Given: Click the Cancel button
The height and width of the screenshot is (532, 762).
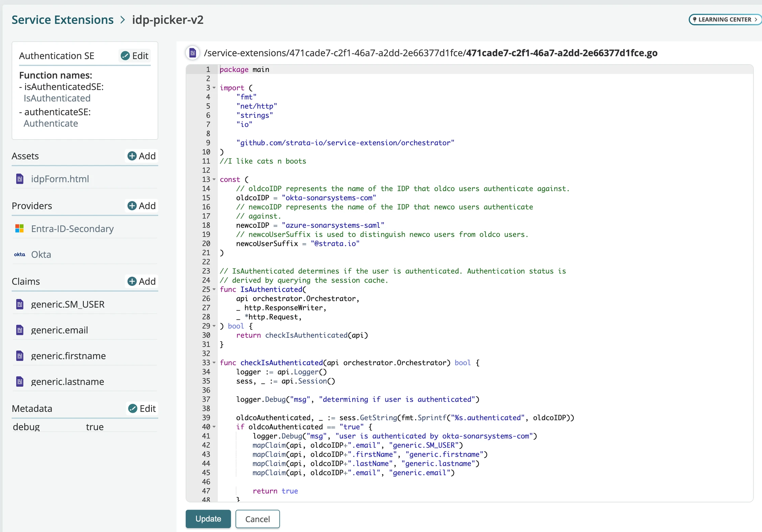Looking at the screenshot, I should tap(258, 519).
